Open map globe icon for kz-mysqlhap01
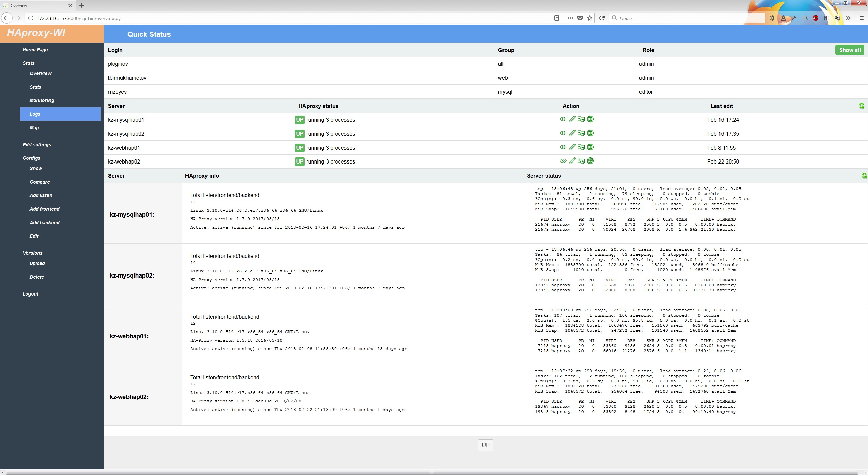868x475 pixels. 590,119
